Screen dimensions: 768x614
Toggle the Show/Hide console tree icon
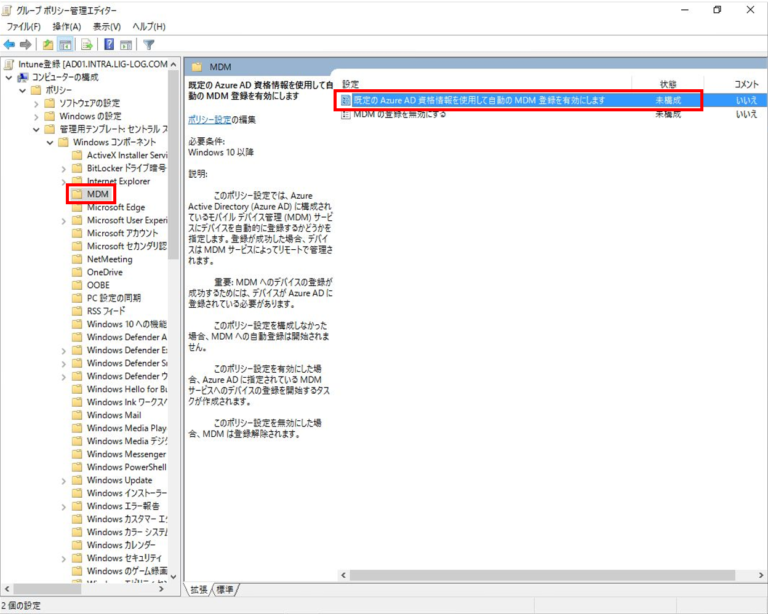[65, 45]
